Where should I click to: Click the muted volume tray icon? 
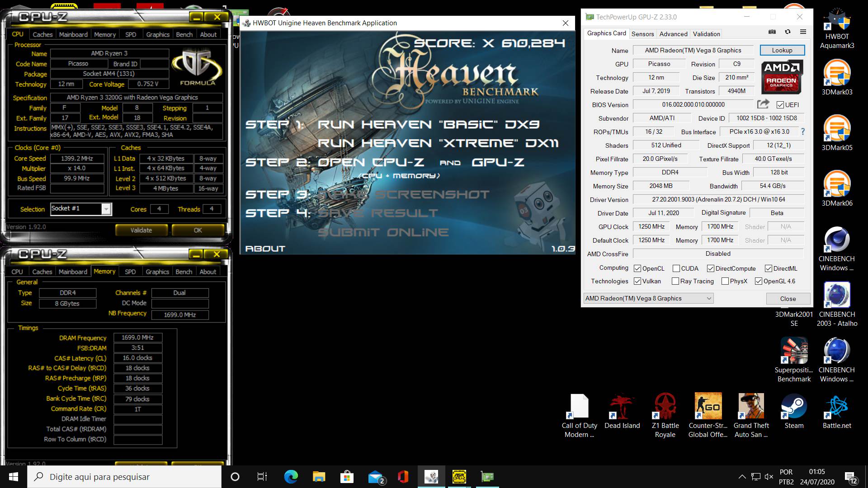pos(769,477)
